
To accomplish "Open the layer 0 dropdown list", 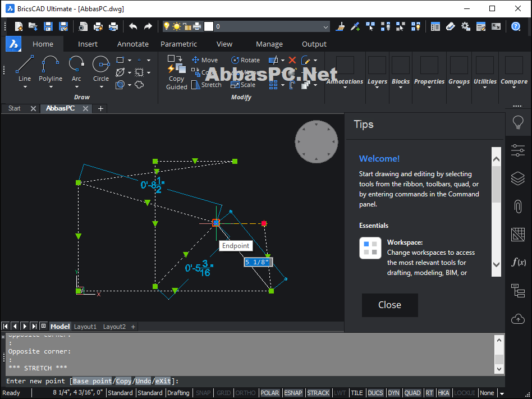I will (x=325, y=27).
